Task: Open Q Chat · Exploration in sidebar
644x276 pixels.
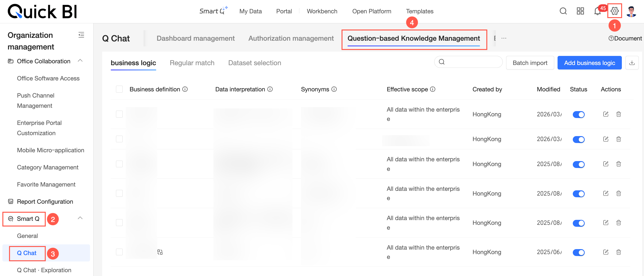Action: tap(44, 270)
